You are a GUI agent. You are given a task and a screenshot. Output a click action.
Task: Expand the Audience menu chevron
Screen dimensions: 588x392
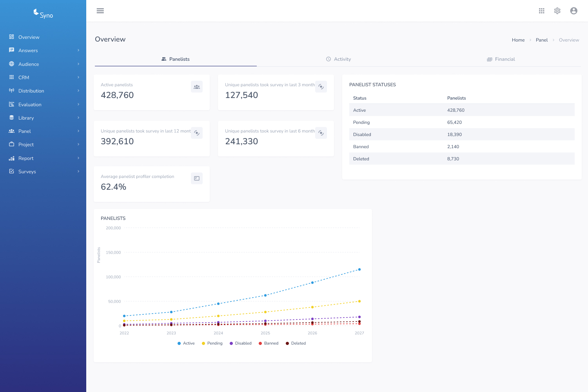click(78, 64)
